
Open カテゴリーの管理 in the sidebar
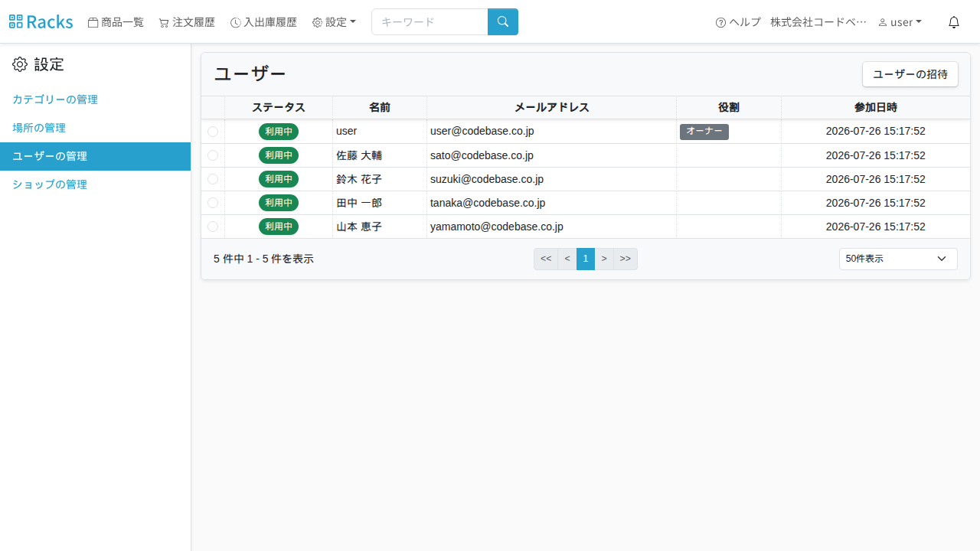(x=55, y=99)
